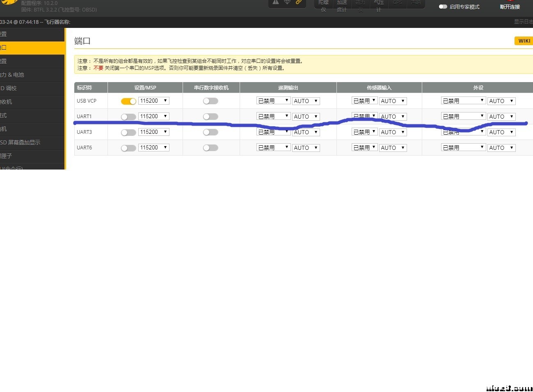Open UART3 sensor input 已禁用 dropdown
The height and width of the screenshot is (392, 533).
(365, 132)
